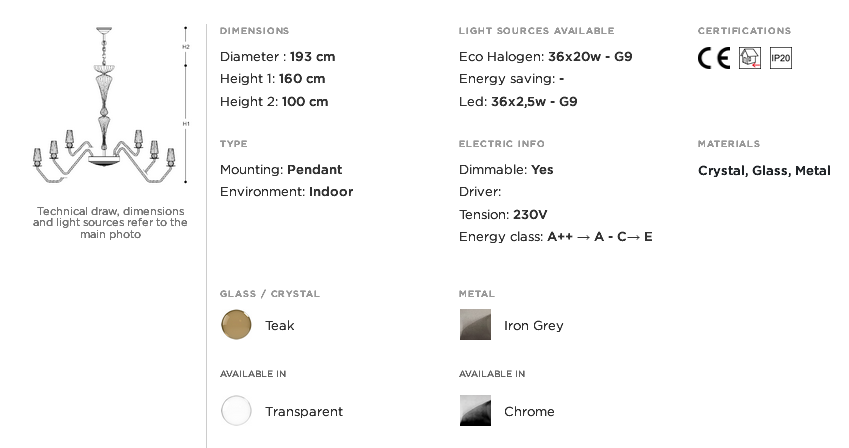Click the Dimensions section heading

pyautogui.click(x=254, y=31)
